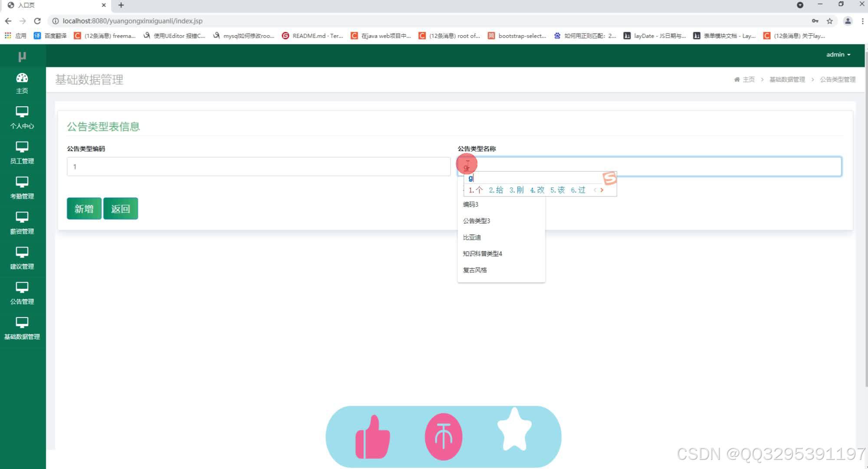Open the 主页 dashboard sidebar icon
This screenshot has width=868, height=469.
click(22, 83)
